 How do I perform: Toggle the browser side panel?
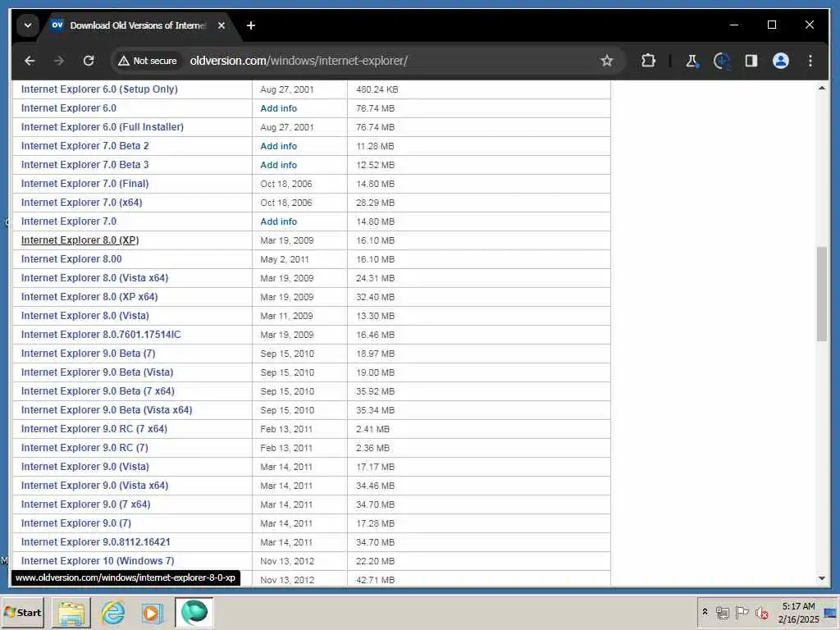coord(751,61)
